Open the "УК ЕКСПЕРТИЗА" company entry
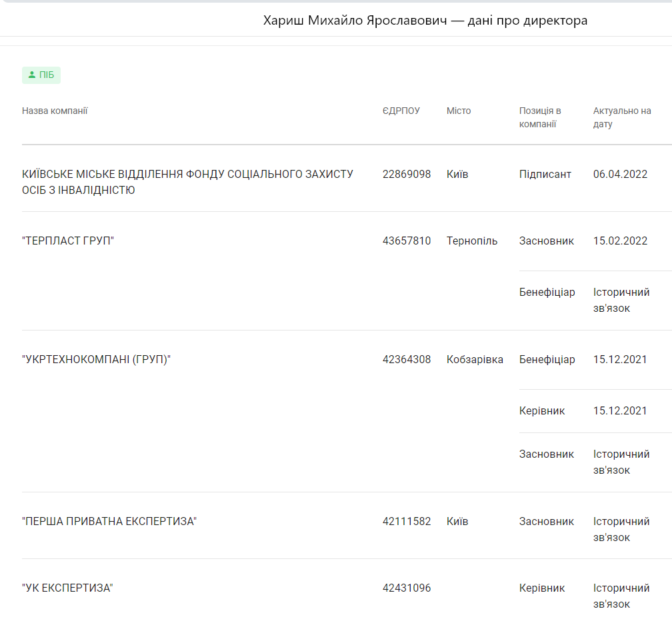The height and width of the screenshot is (635, 672). [67, 588]
